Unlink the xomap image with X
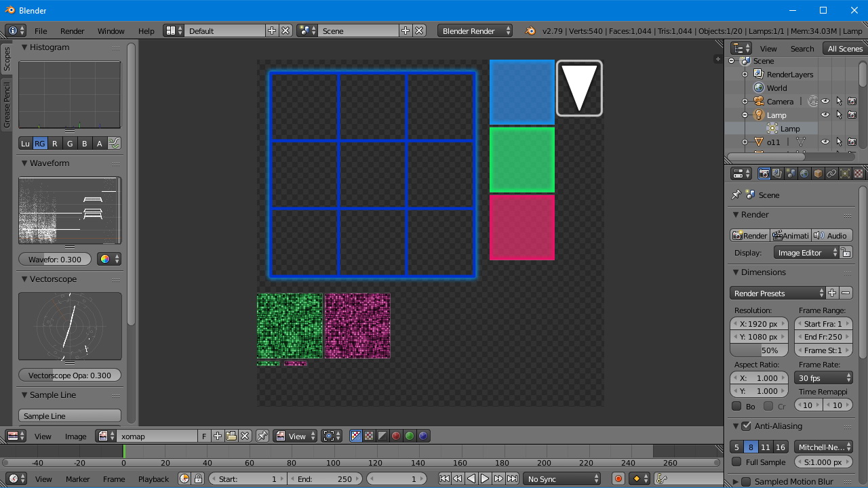The image size is (868, 488). tap(245, 436)
